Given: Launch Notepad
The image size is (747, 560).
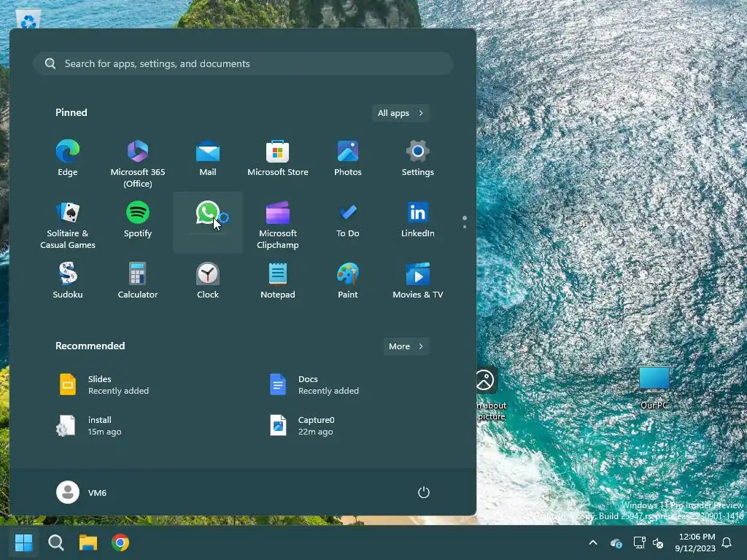Looking at the screenshot, I should 278,281.
